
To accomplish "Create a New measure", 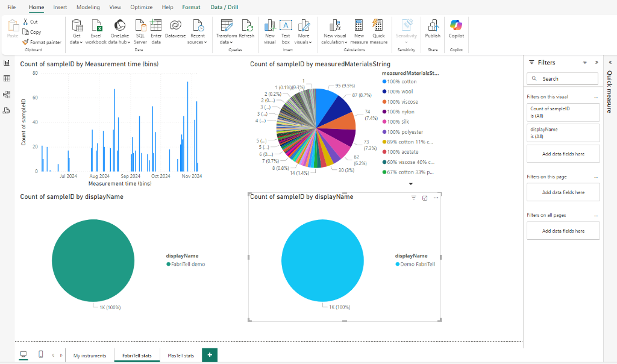I will [359, 31].
